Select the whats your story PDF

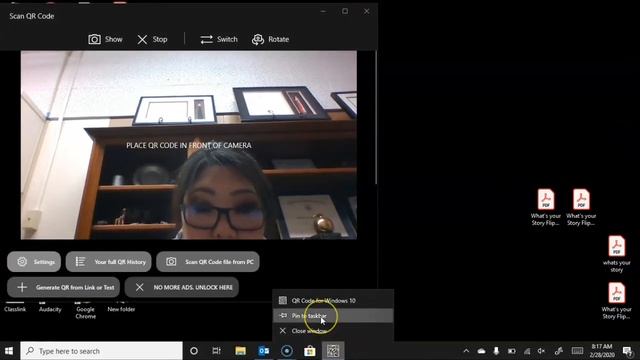(x=616, y=254)
